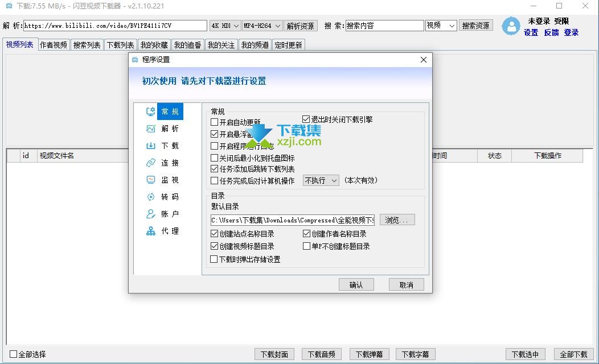599x364 pixels.
Task: Click the 搜索资源 button
Action: pos(475,26)
